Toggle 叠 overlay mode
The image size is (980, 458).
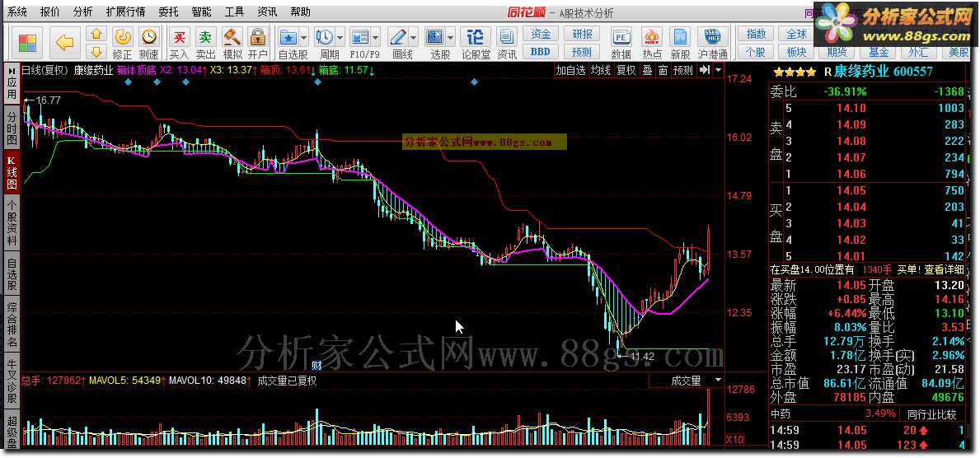click(648, 71)
